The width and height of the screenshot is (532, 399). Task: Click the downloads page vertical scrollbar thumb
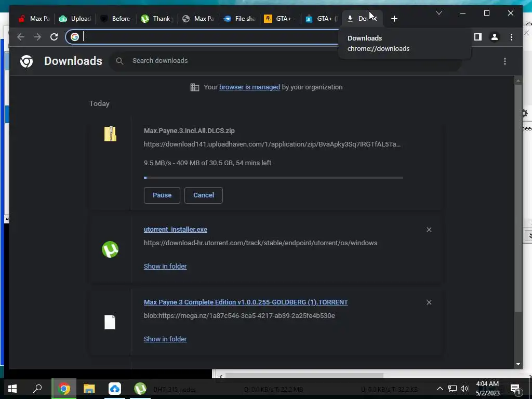point(518,198)
